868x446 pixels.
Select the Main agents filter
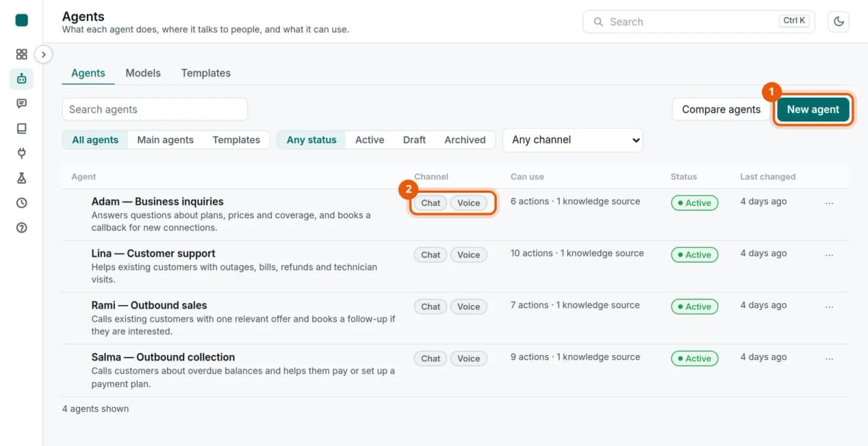coord(166,140)
